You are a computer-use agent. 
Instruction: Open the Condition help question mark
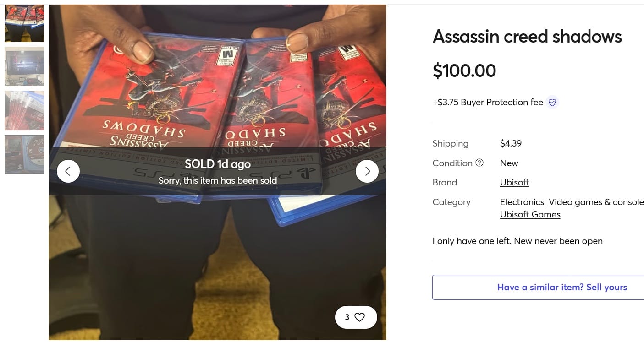(x=479, y=163)
